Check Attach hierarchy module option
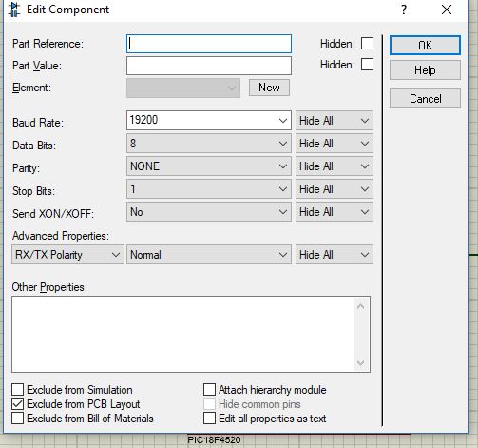Viewport: 478px width, 448px height. point(209,390)
